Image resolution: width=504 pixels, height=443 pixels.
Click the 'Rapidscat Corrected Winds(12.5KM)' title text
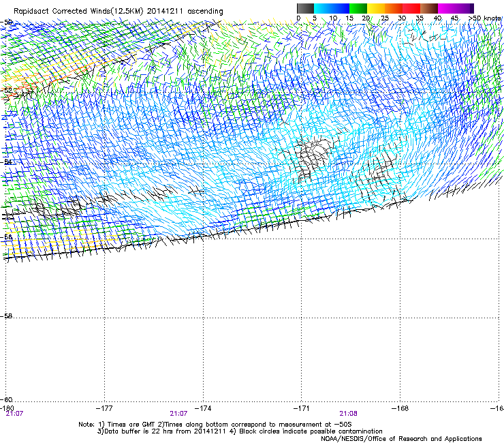click(x=78, y=12)
